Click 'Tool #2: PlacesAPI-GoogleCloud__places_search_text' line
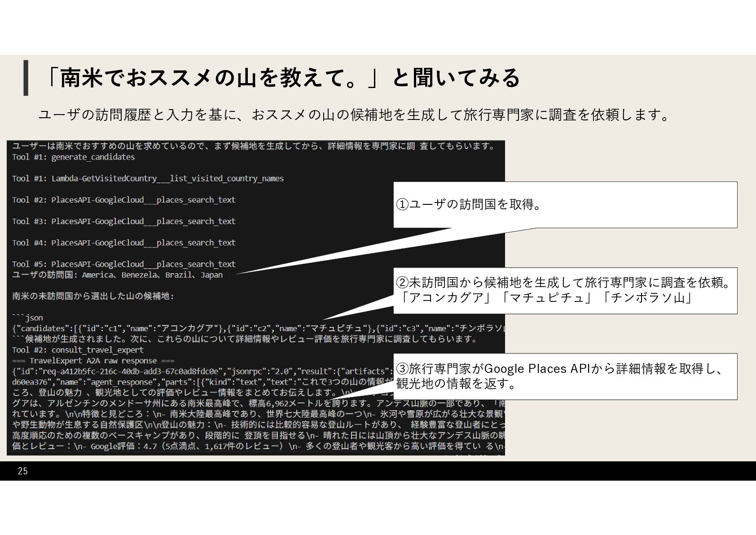The image size is (756, 535). click(x=123, y=200)
